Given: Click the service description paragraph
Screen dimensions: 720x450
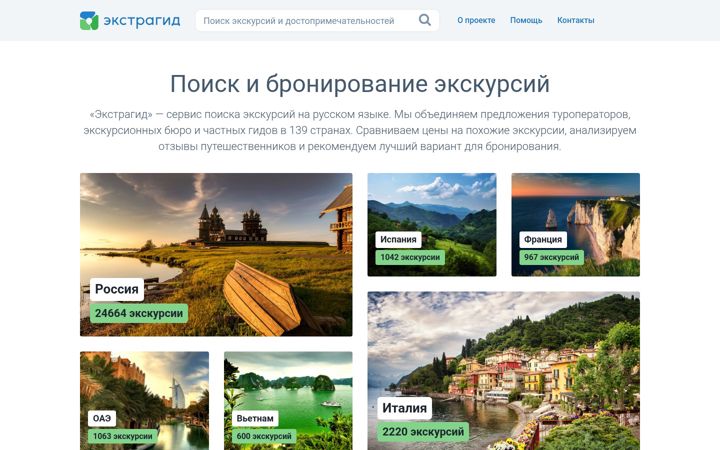Looking at the screenshot, I should 360,130.
